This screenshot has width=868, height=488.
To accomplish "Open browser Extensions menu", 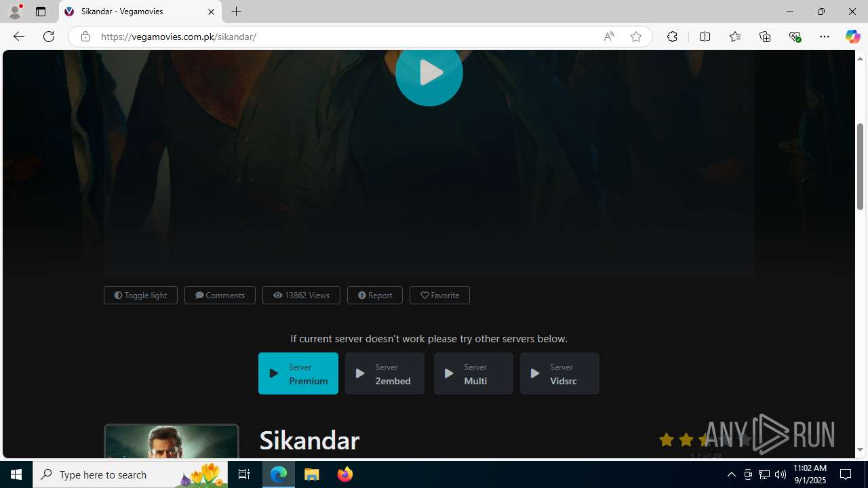I will pyautogui.click(x=672, y=37).
